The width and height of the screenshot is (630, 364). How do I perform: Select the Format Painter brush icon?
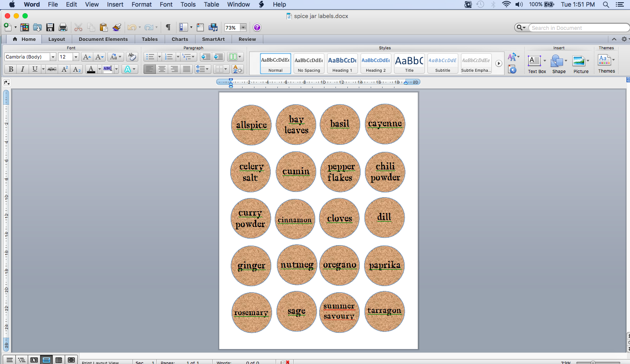117,27
